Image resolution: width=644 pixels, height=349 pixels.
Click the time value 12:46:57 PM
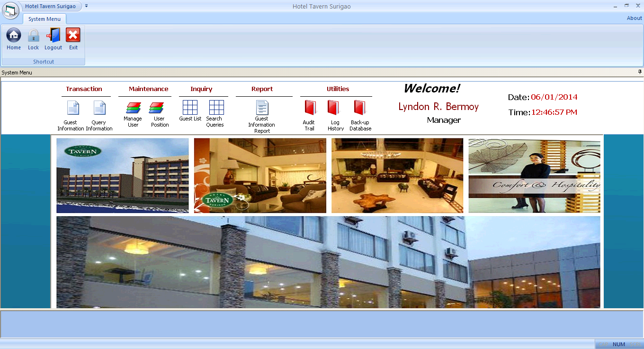(x=554, y=112)
